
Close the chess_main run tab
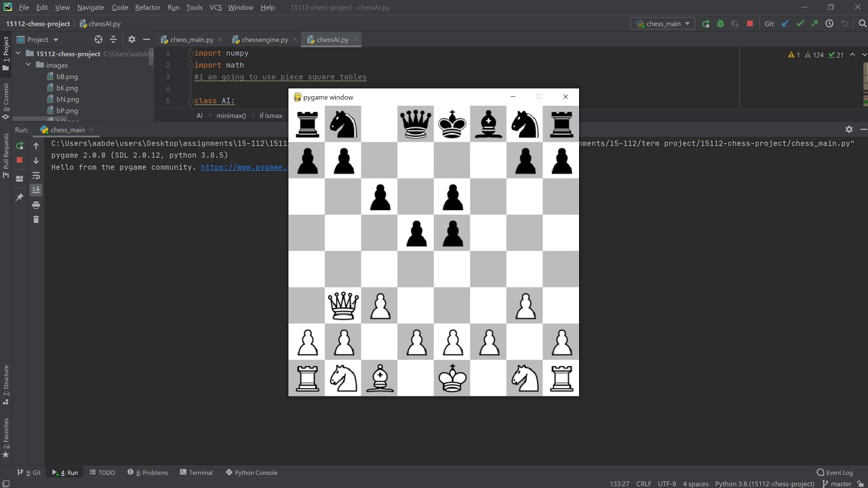click(92, 129)
